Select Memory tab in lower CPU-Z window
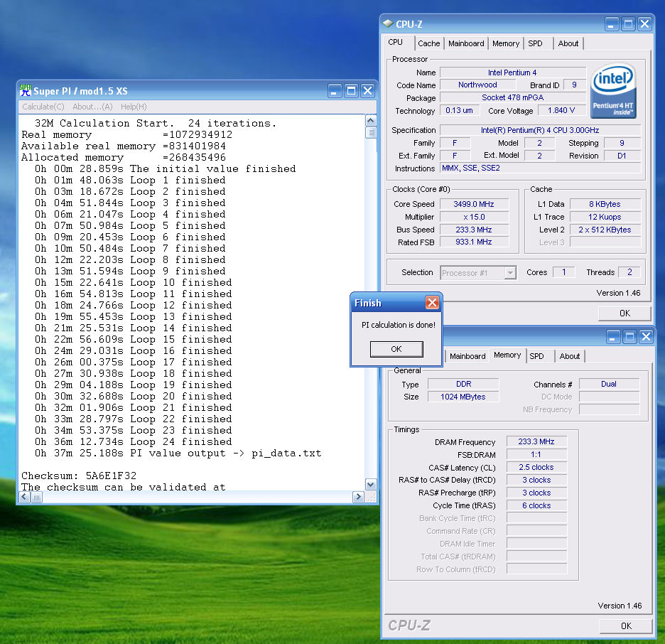Viewport: 665px width, 644px height. (x=507, y=355)
